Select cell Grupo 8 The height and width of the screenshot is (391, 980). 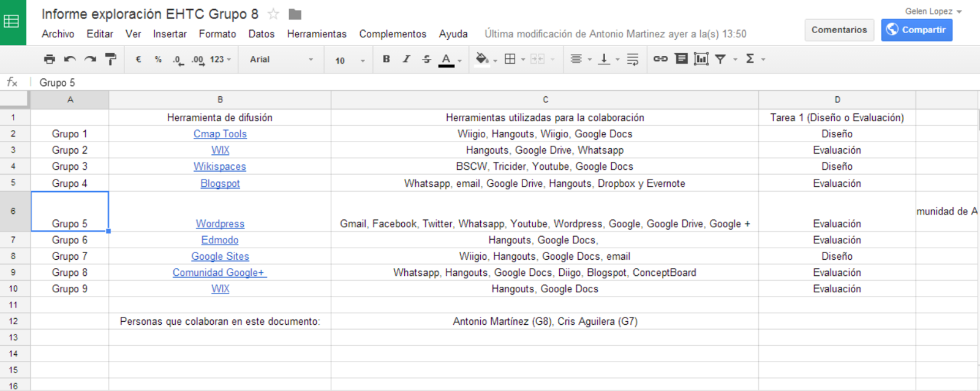click(x=70, y=273)
